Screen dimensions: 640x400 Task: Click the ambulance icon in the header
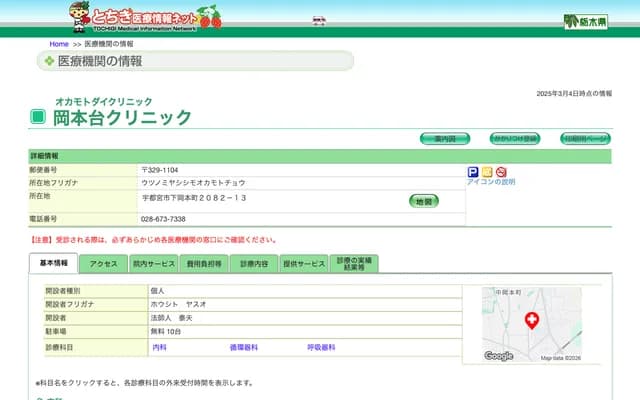tap(319, 20)
